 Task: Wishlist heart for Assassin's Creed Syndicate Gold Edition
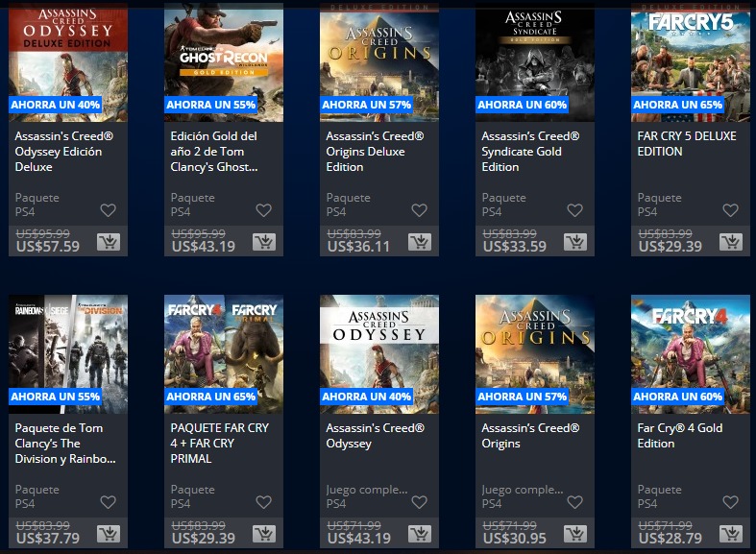(x=574, y=210)
